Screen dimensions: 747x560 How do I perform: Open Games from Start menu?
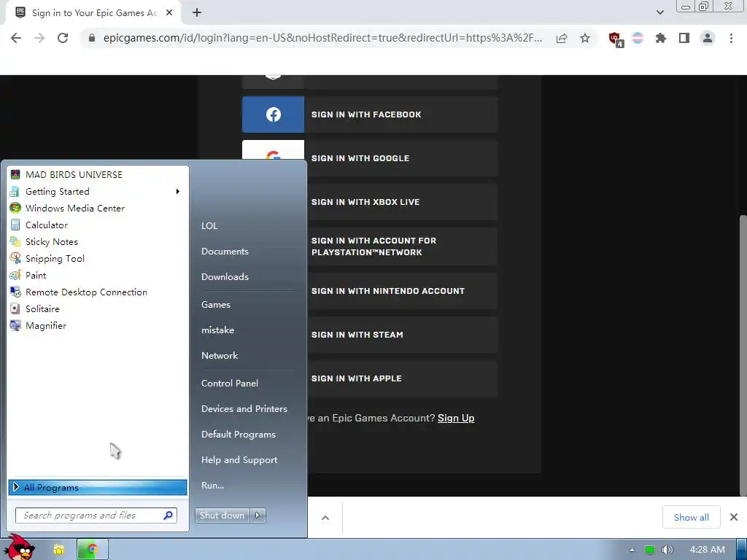click(216, 305)
